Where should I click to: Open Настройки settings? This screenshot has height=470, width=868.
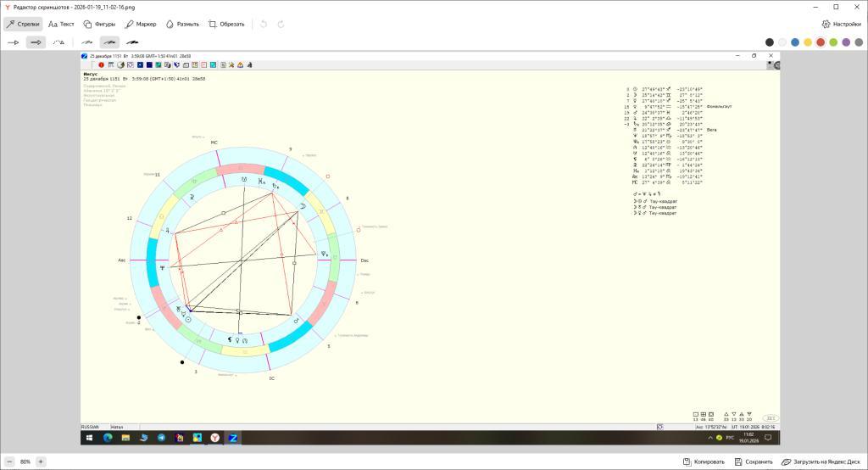pyautogui.click(x=841, y=24)
